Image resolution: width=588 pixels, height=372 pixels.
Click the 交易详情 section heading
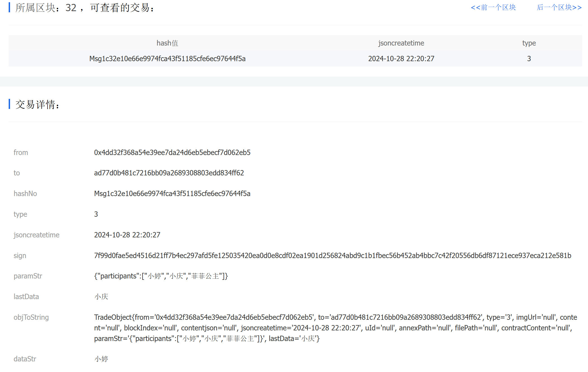tap(37, 104)
